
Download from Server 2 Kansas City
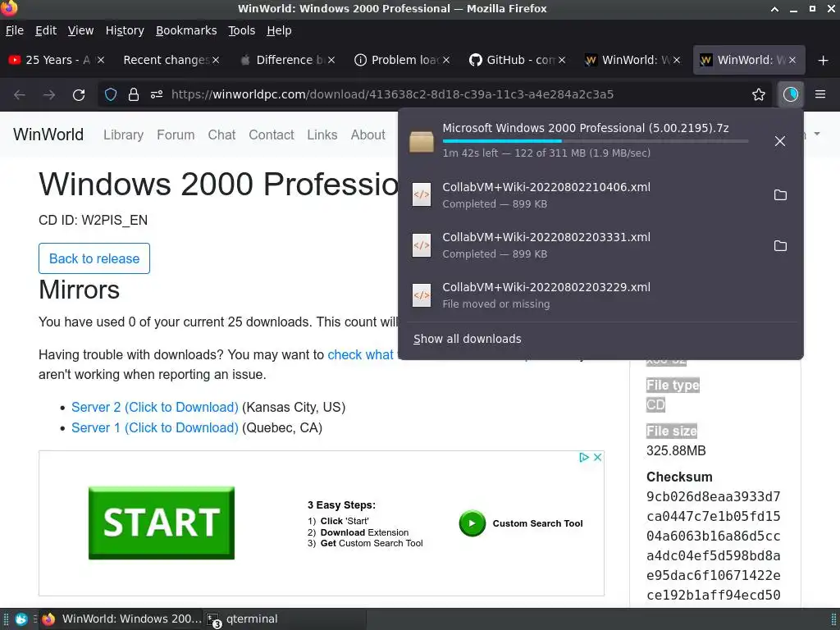tap(155, 407)
